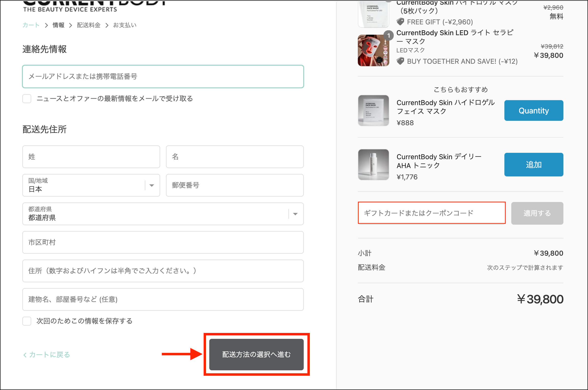Click the quantity badge on the LED mask
Image resolution: width=588 pixels, height=390 pixels.
pos(389,36)
